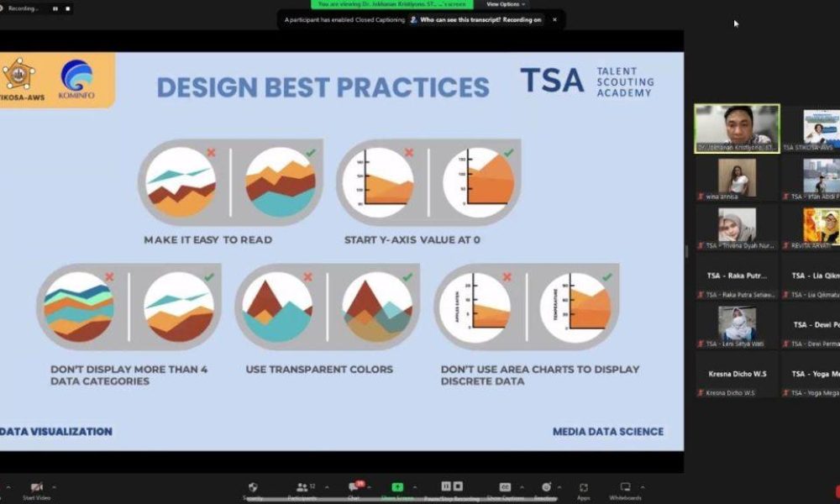Select the highlighted presenter video thumbnail

click(737, 127)
